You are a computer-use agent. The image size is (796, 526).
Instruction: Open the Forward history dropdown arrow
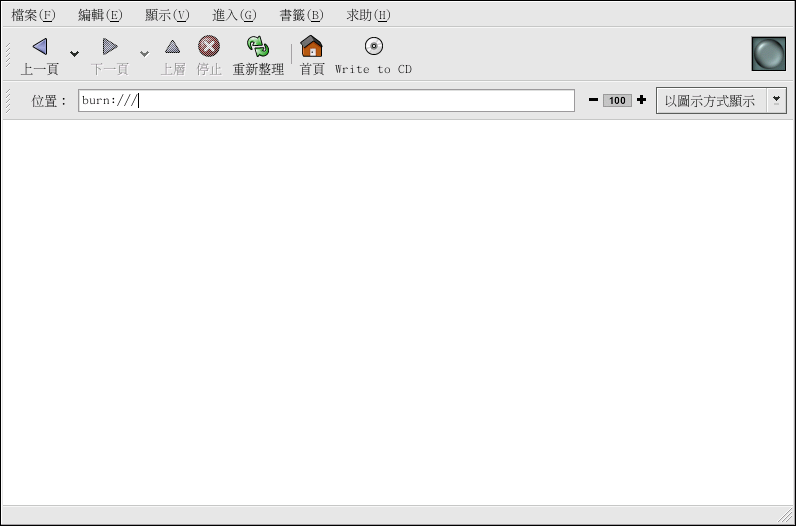pos(144,54)
